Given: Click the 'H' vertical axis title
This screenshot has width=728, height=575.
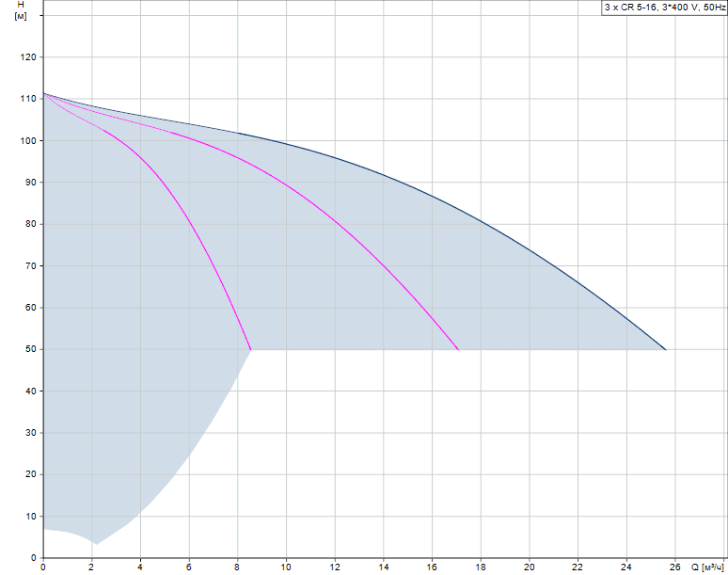Looking at the screenshot, I should pos(21,5).
